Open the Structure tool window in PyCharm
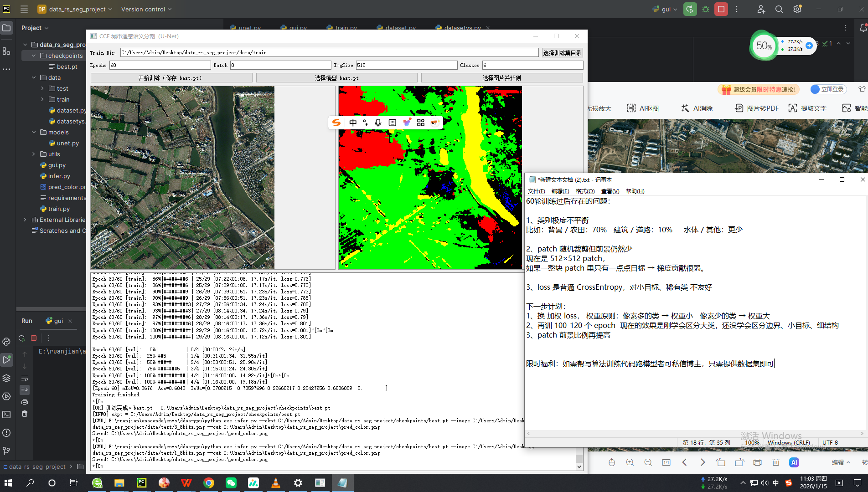 (6, 51)
